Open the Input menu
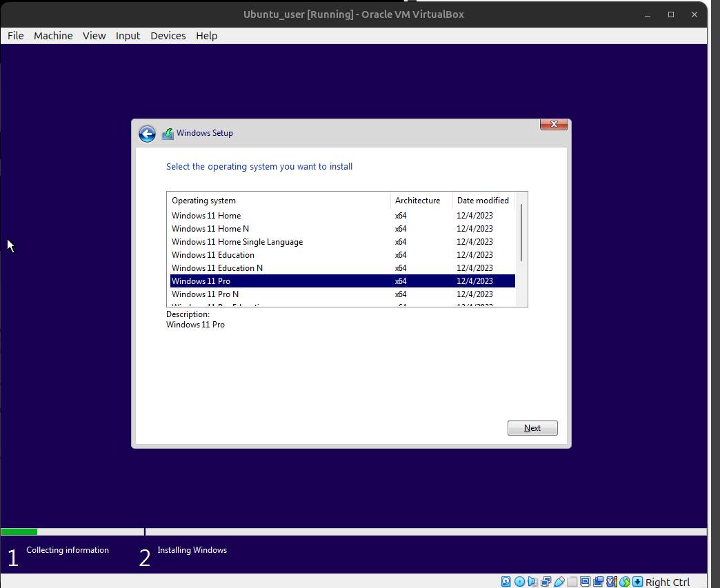The height and width of the screenshot is (588, 720). pos(128,36)
